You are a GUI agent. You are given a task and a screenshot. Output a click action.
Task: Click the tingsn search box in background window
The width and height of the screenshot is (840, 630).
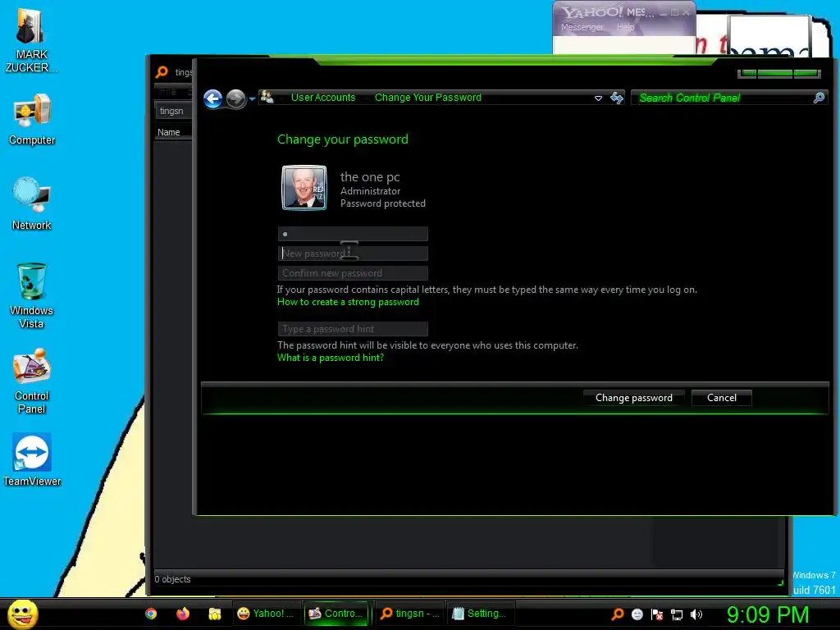[x=174, y=111]
